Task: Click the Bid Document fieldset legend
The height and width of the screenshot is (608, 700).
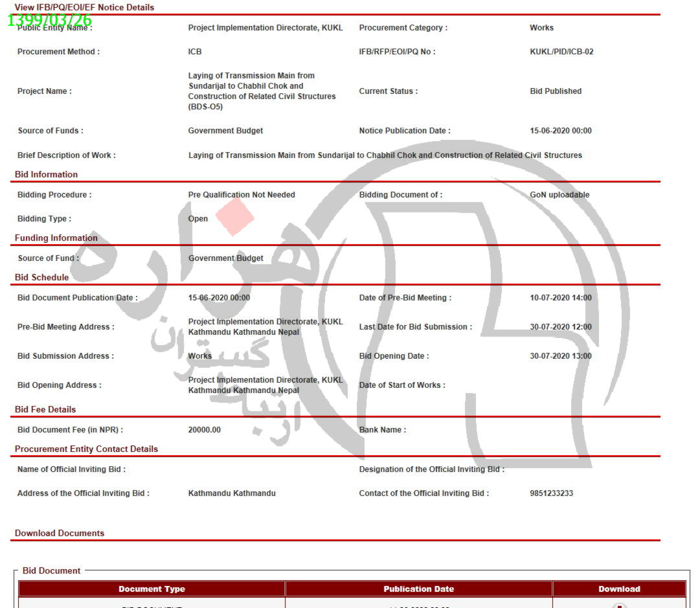Action: 51,570
